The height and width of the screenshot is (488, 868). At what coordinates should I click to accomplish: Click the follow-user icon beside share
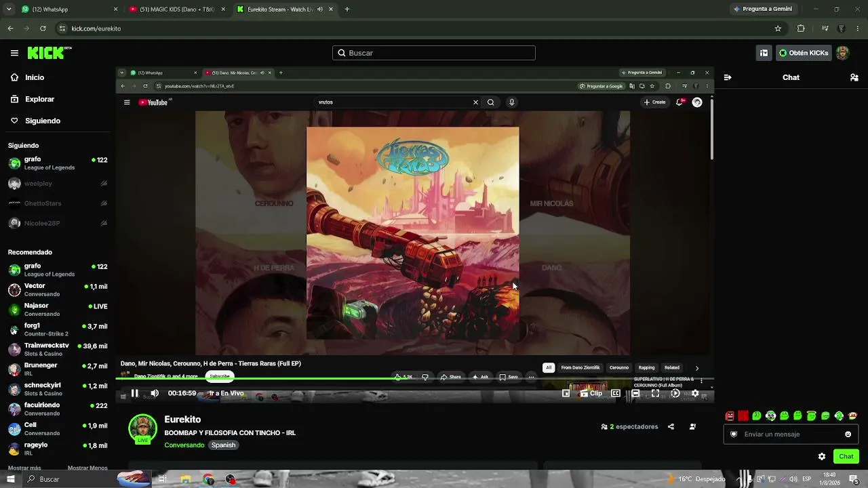(x=692, y=427)
